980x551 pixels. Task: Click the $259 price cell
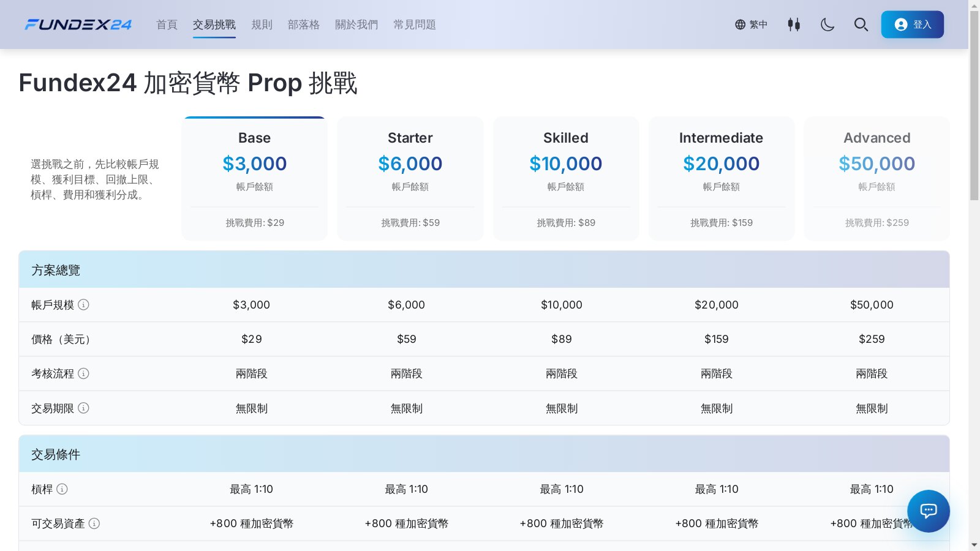point(872,339)
